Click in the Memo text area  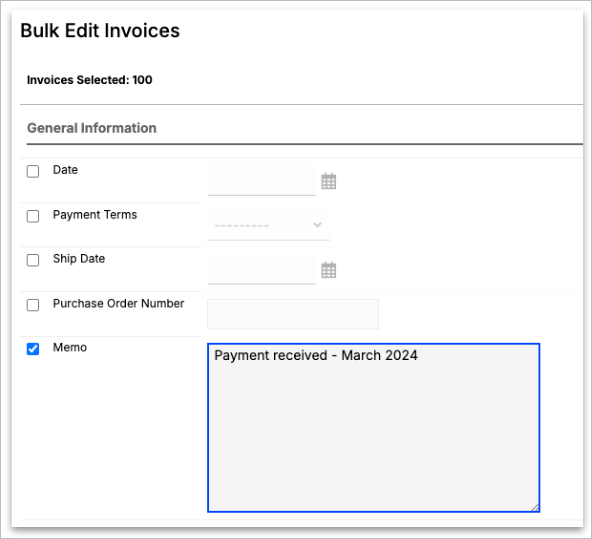coord(373,428)
